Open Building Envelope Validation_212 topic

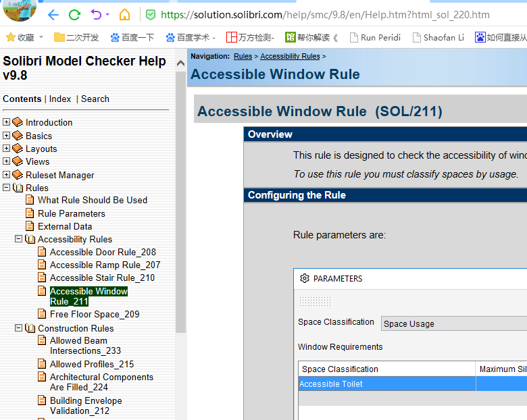point(86,406)
